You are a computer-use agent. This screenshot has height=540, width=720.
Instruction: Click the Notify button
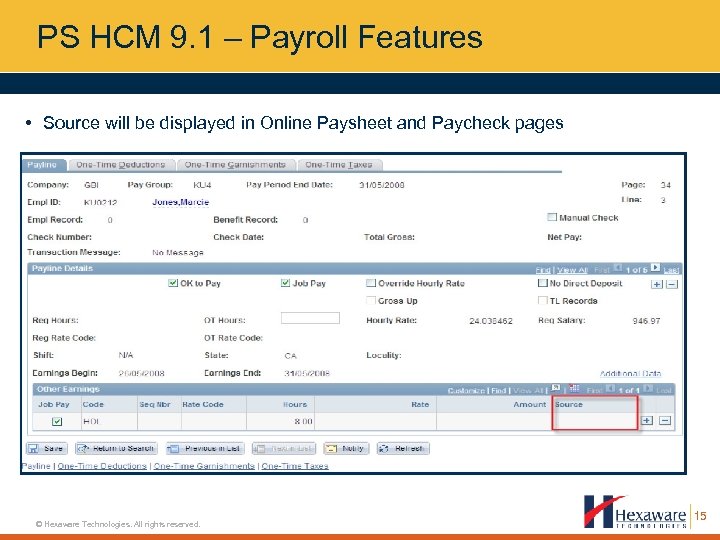346,449
